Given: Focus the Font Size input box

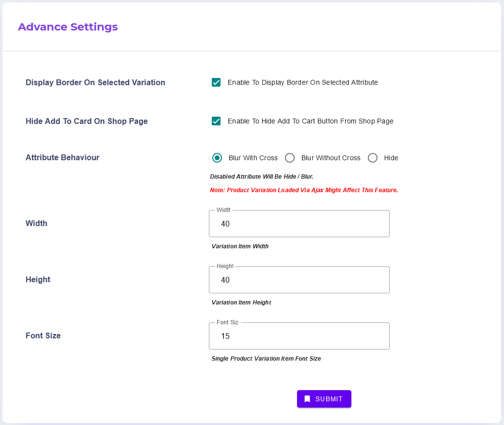Looking at the screenshot, I should pyautogui.click(x=299, y=336).
